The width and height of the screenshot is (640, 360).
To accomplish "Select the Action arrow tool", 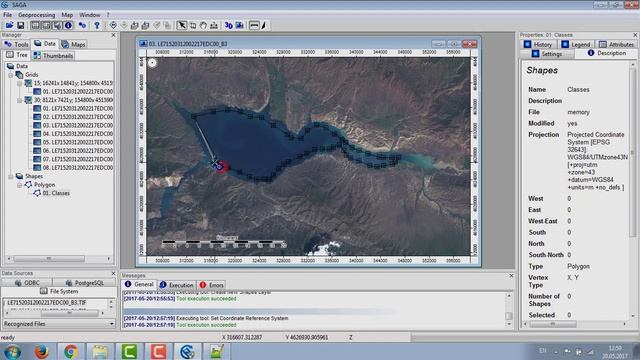I will click(x=182, y=25).
